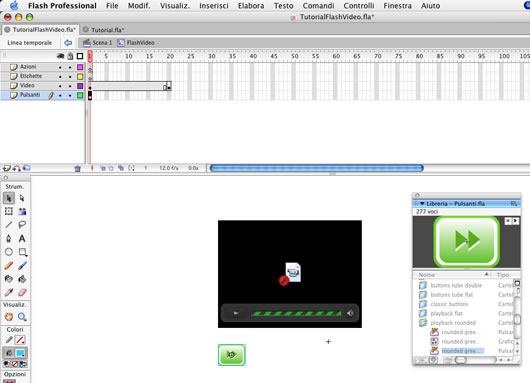Select the Zoom magnifier tool

[22, 317]
